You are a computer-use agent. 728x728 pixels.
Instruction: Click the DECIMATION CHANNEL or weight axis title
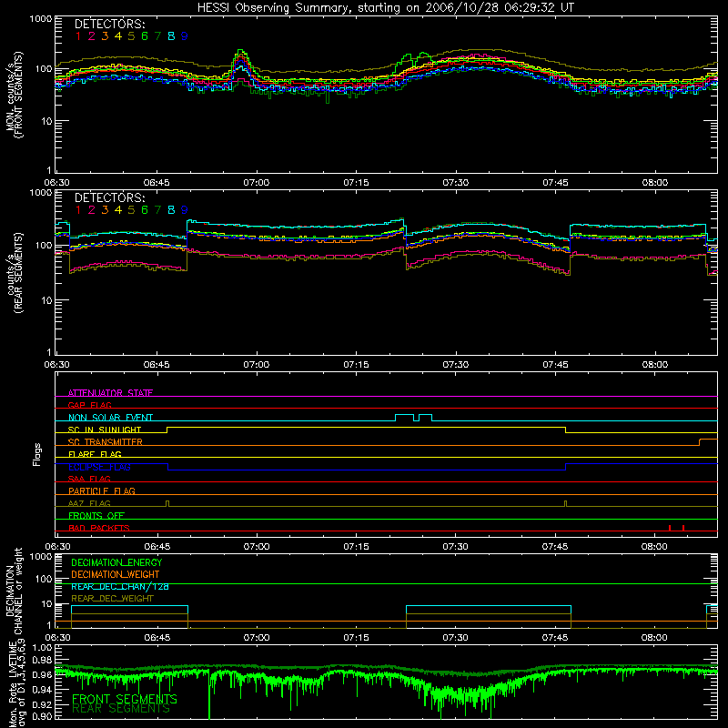click(14, 591)
